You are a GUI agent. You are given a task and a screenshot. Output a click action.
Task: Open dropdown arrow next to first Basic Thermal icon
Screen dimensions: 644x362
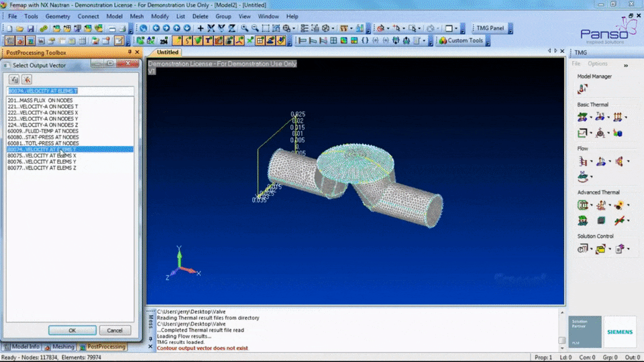592,117
